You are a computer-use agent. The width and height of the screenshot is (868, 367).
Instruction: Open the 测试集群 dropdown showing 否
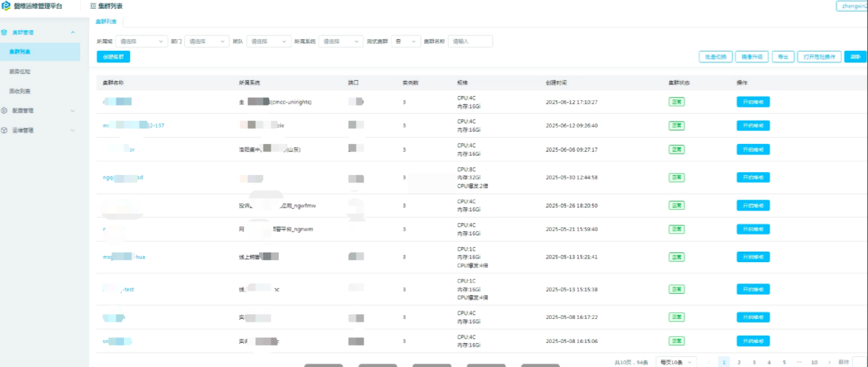pyautogui.click(x=406, y=41)
